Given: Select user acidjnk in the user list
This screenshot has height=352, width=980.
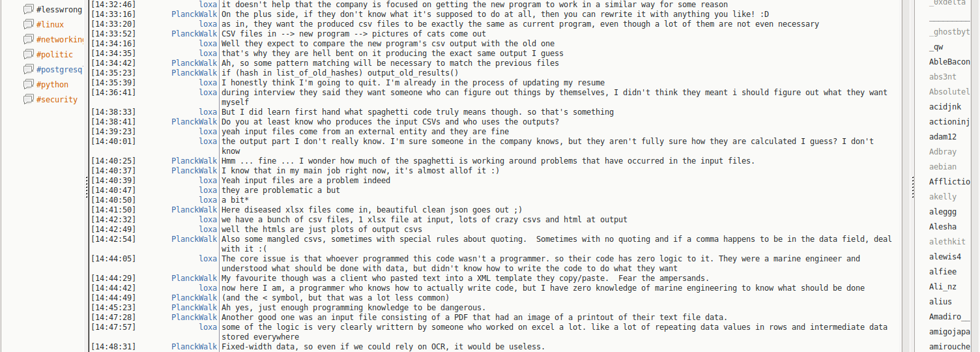Looking at the screenshot, I should [945, 107].
